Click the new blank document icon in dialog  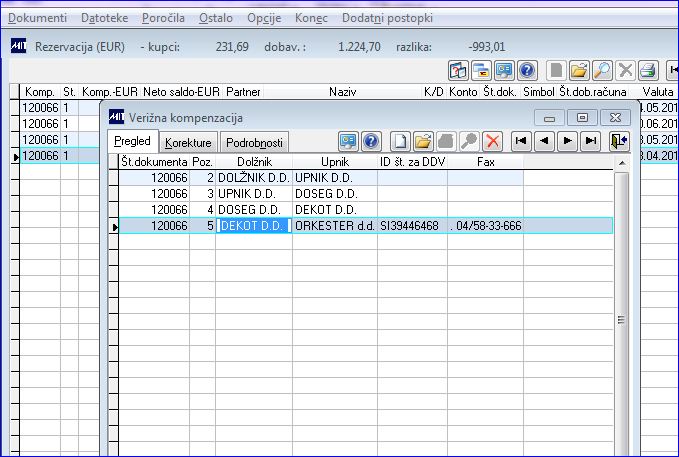pos(400,141)
